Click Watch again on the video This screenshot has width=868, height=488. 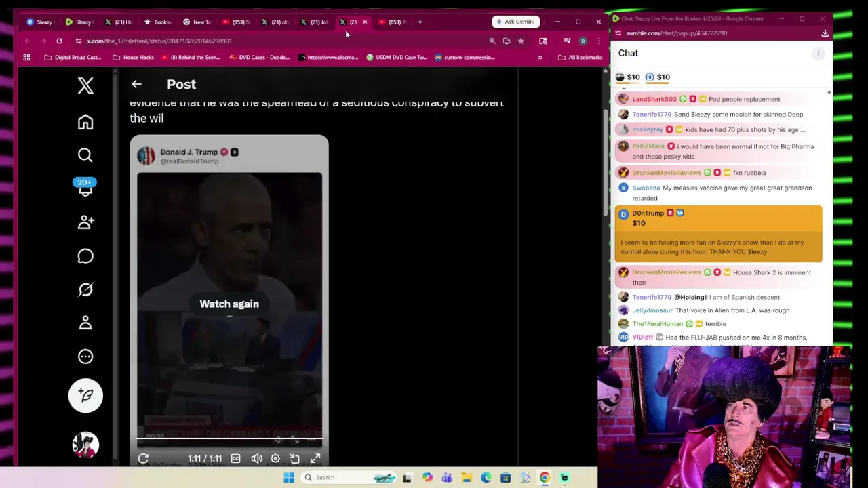pyautogui.click(x=229, y=304)
